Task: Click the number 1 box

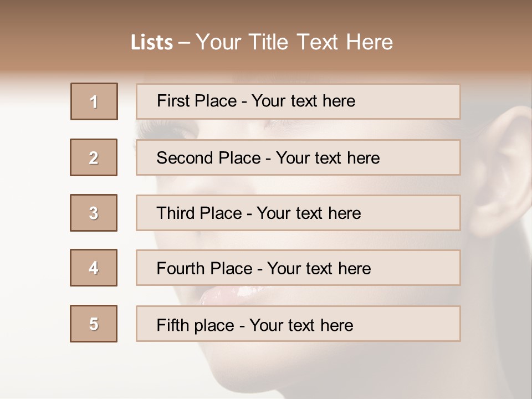Action: click(x=94, y=101)
